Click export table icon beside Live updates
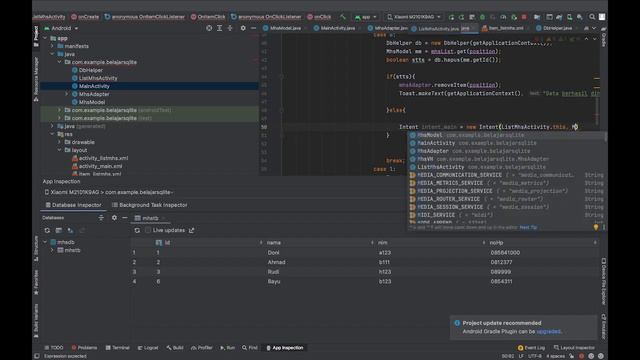This screenshot has width=640, height=360. 191,231
